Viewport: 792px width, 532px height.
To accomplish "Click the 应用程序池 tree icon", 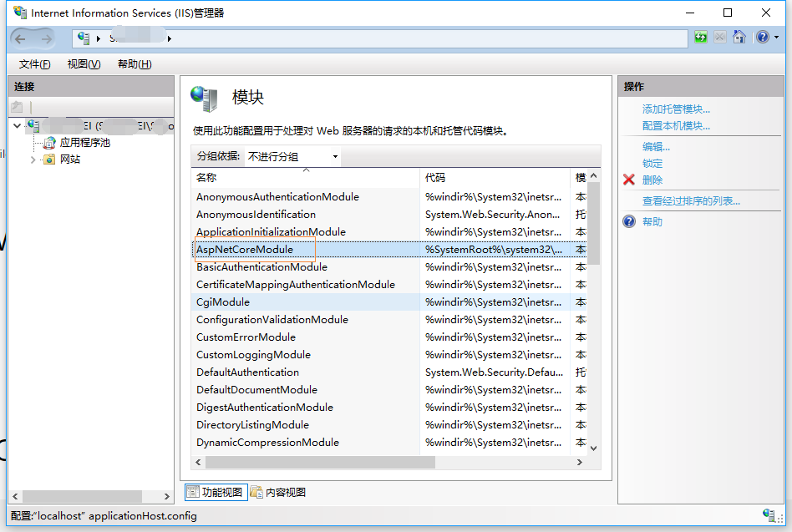I will 49,143.
